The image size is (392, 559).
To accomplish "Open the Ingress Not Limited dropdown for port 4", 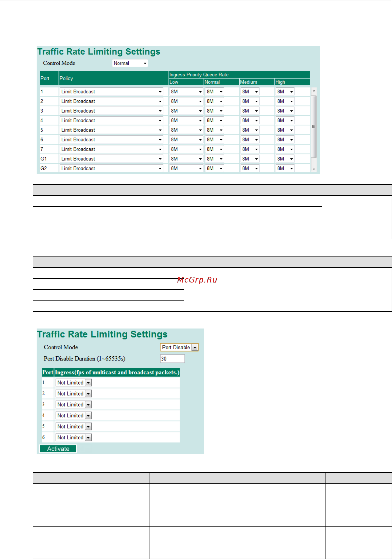I will click(74, 416).
